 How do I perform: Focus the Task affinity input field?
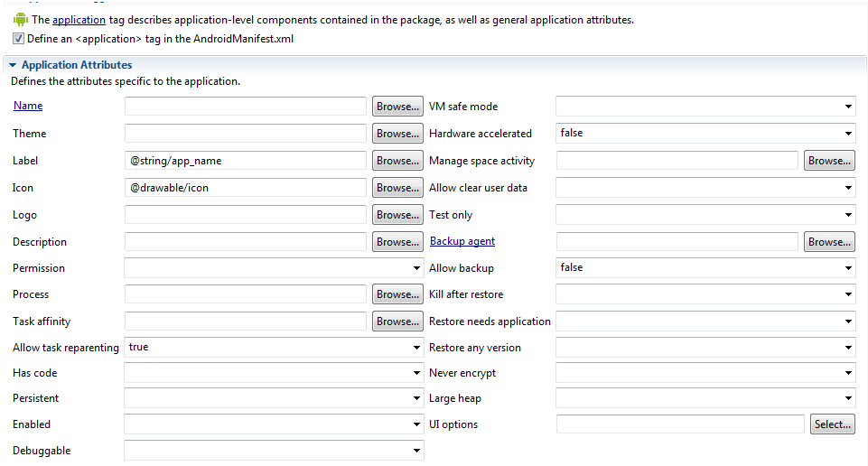point(246,322)
